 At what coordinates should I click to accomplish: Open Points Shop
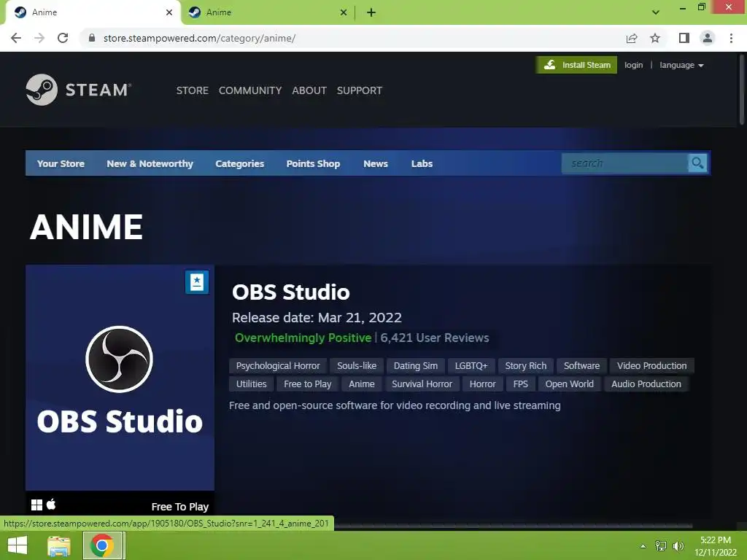(x=313, y=163)
